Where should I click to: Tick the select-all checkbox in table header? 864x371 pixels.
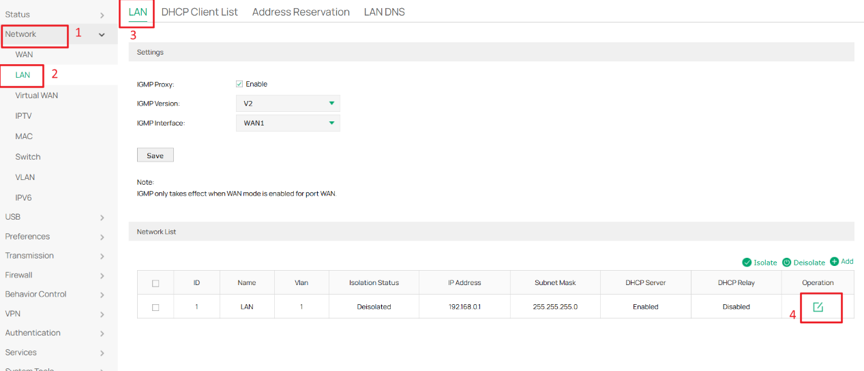pyautogui.click(x=155, y=283)
